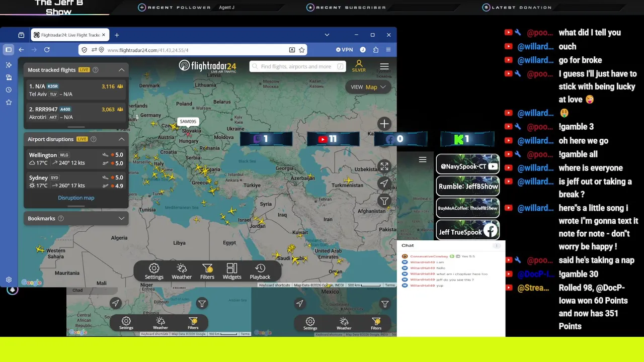Click the BuyMeACoffee: TheJeffBShow banner
Screen dimensions: 644x362
(468, 208)
